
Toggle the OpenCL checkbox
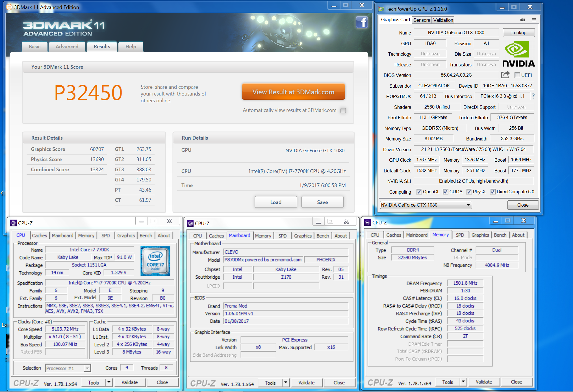pyautogui.click(x=419, y=192)
